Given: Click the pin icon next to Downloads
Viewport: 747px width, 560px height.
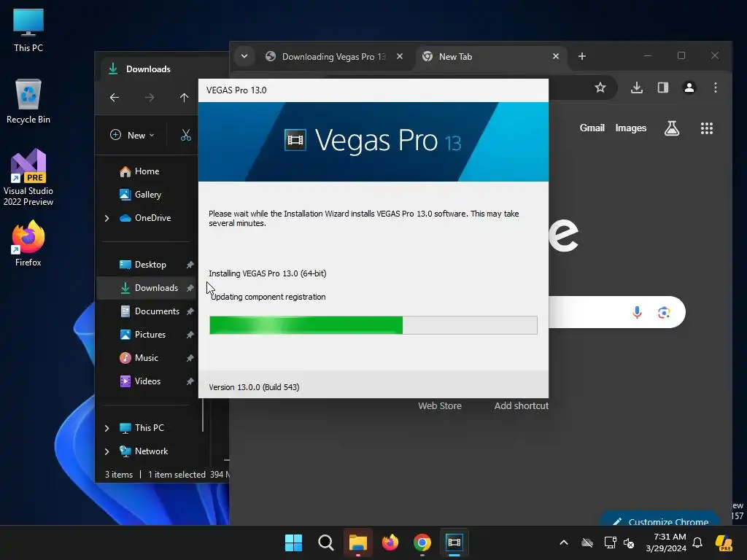Looking at the screenshot, I should coord(190,288).
